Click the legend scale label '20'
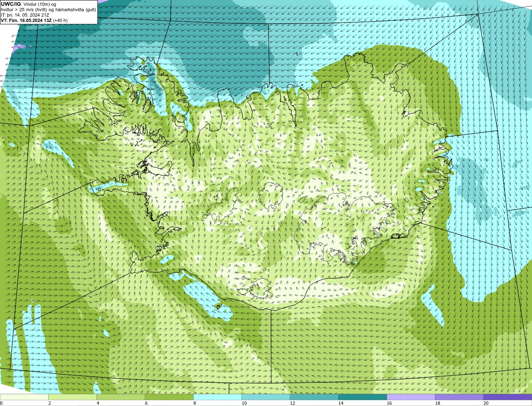 pos(486,403)
